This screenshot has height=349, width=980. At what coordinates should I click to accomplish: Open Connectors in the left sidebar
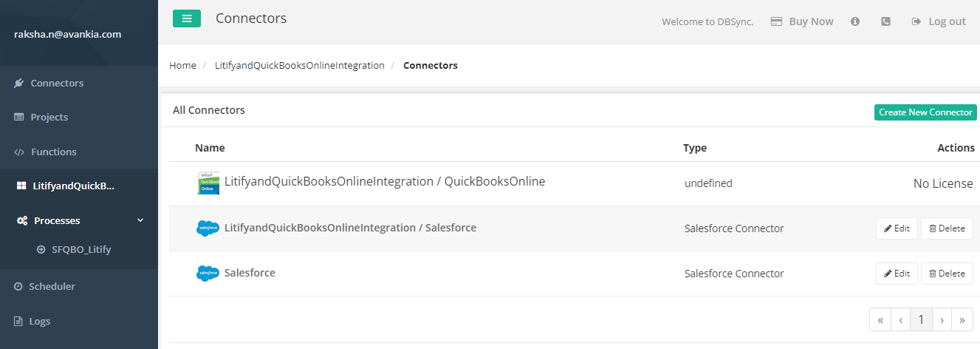57,83
